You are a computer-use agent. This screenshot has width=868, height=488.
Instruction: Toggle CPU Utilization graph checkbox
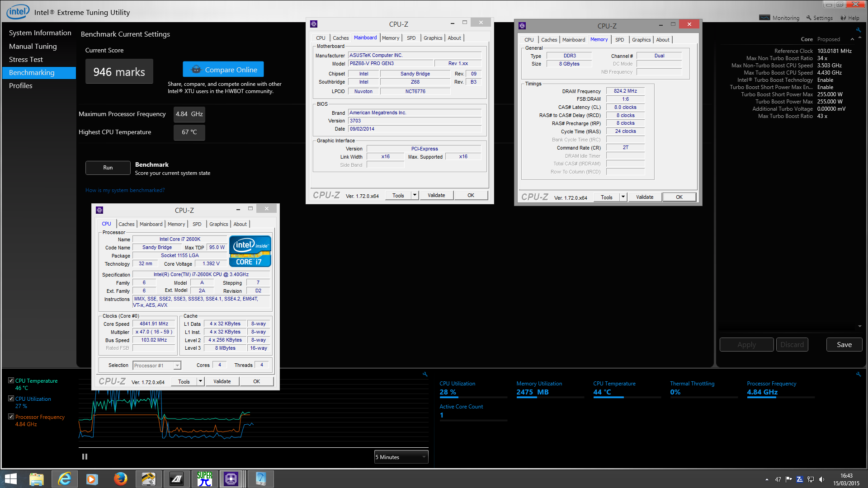coord(11,399)
